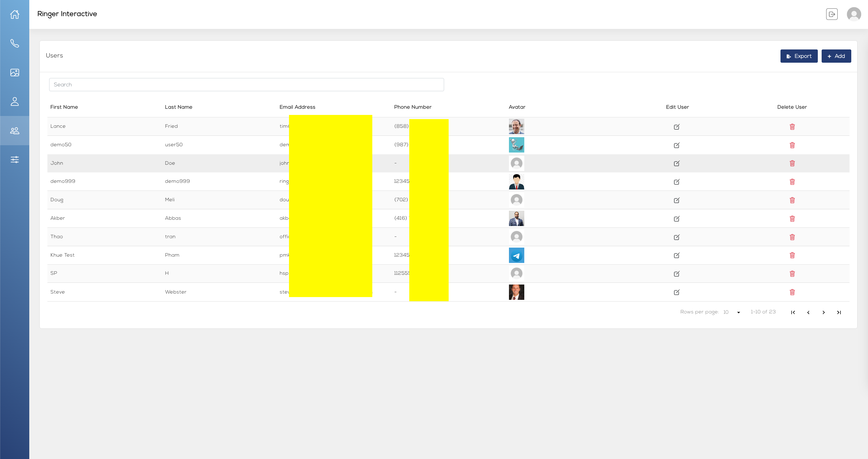Select the single-person profile sidebar icon
Screen dimensions: 868x459
click(x=15, y=101)
